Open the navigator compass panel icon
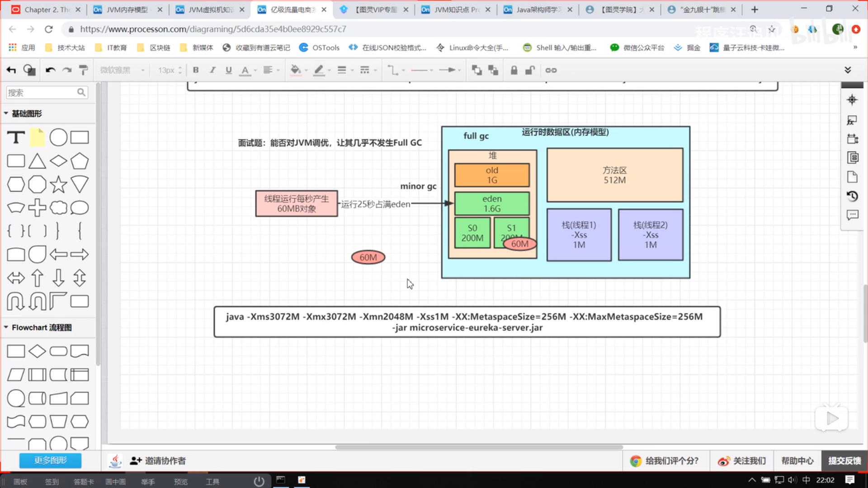 tap(852, 100)
